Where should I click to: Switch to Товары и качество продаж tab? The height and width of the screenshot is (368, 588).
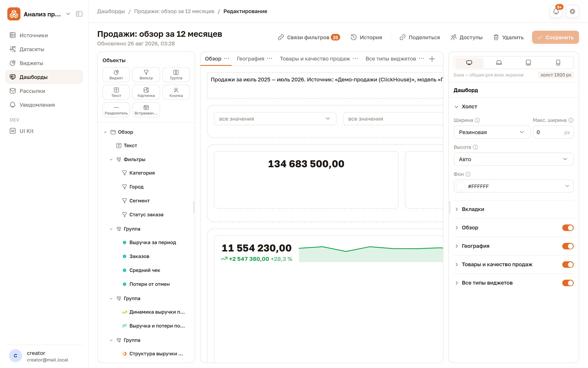pos(315,59)
